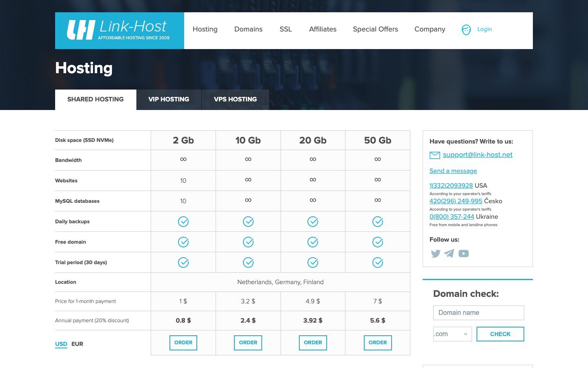The width and height of the screenshot is (588, 368).
Task: Click the Websites value 10 for 2 Gb plan
Action: pos(183,181)
